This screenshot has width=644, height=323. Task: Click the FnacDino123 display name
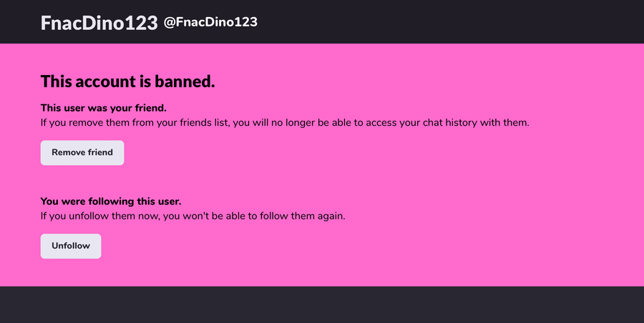tap(99, 23)
